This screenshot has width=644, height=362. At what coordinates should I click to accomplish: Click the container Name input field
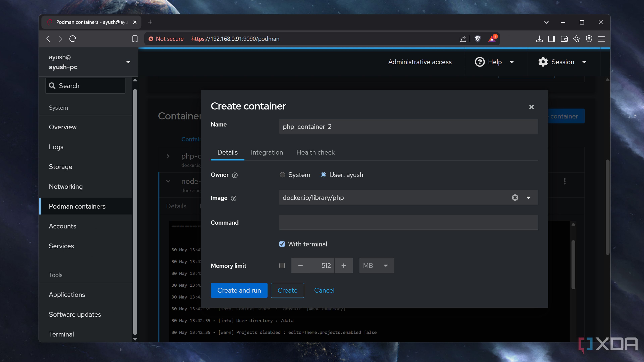pos(409,127)
